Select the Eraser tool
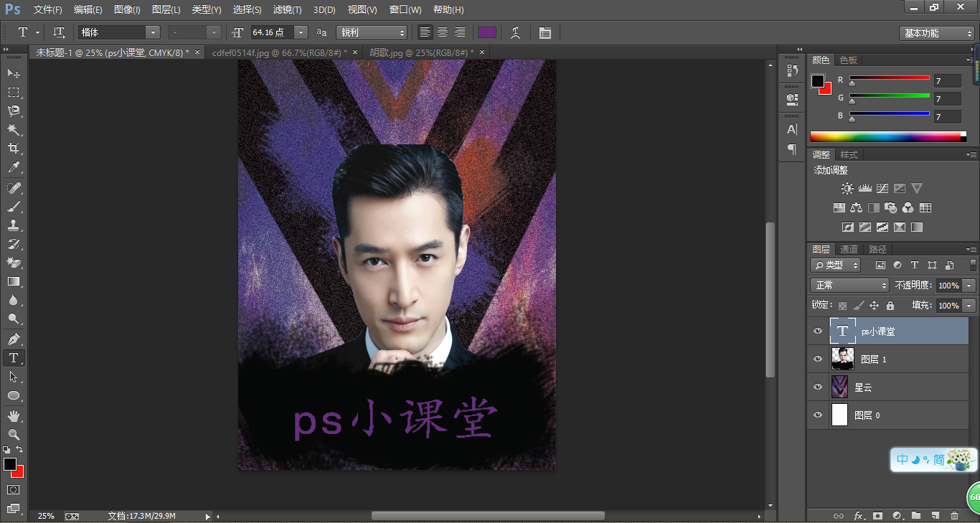Screen dimensions: 980x523 14,263
